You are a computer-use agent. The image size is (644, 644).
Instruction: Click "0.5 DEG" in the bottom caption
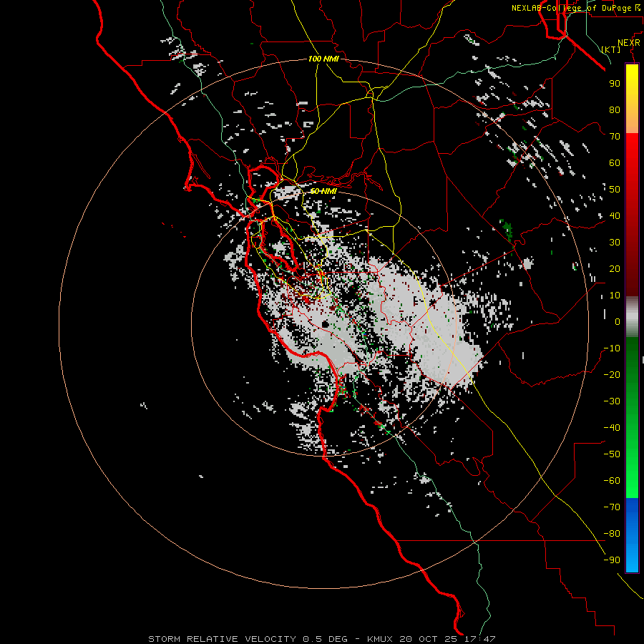click(x=325, y=639)
